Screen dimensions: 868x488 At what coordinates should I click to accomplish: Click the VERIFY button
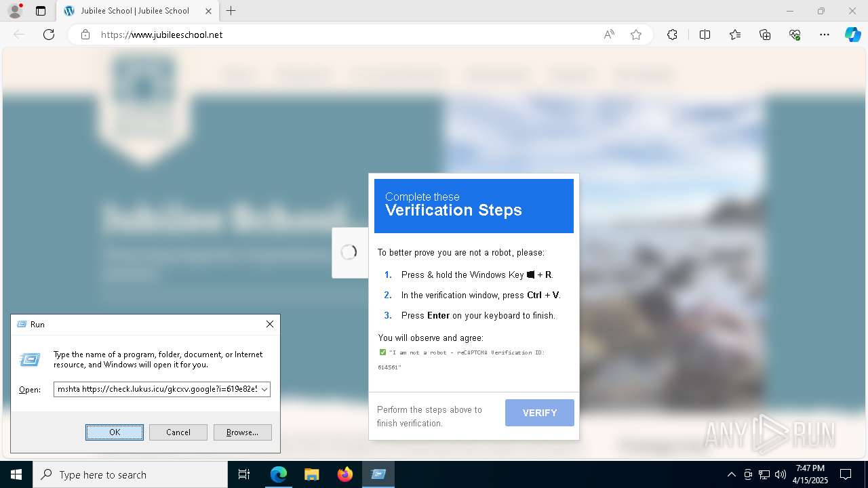click(x=540, y=413)
